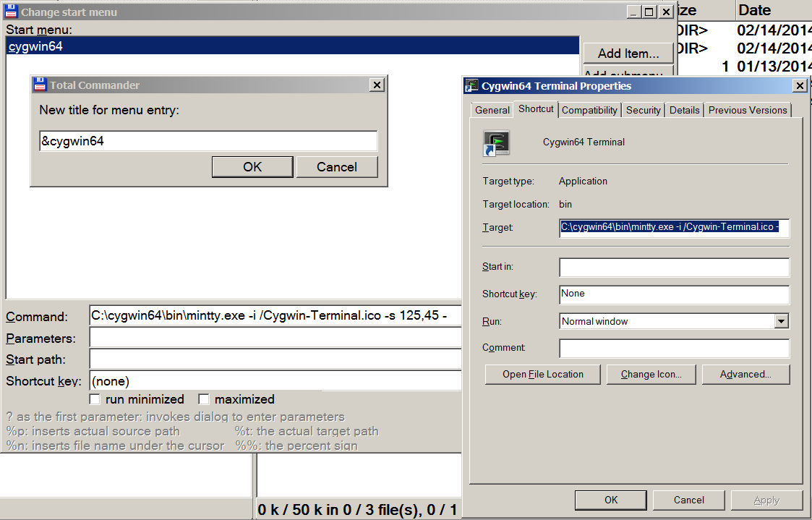Toggle the run minimized checkbox
Viewport: 812px width, 520px height.
pos(95,399)
